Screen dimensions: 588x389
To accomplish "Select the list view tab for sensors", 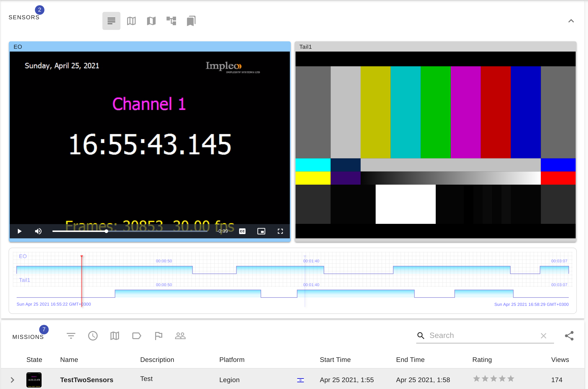I will [x=111, y=21].
